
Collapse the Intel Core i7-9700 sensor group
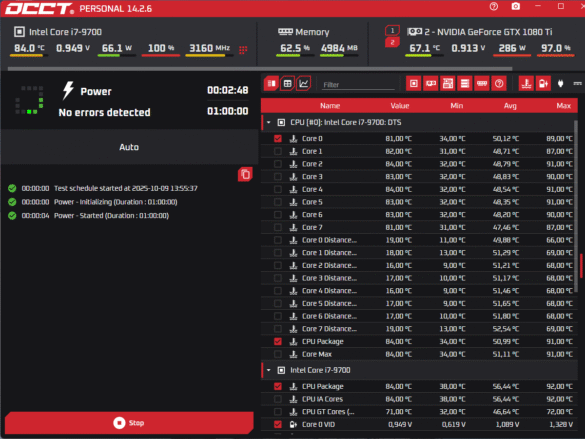[x=269, y=370]
